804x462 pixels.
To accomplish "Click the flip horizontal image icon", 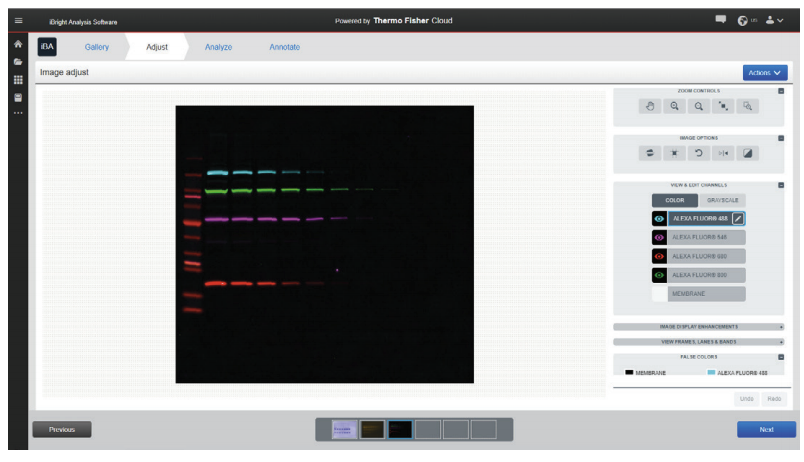I will (722, 153).
